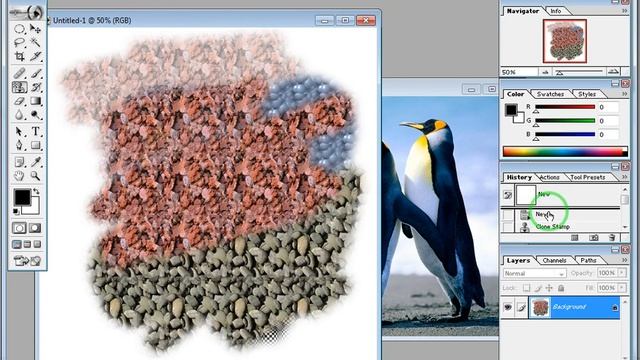
Task: Select the Lasso tool
Action: [19, 42]
